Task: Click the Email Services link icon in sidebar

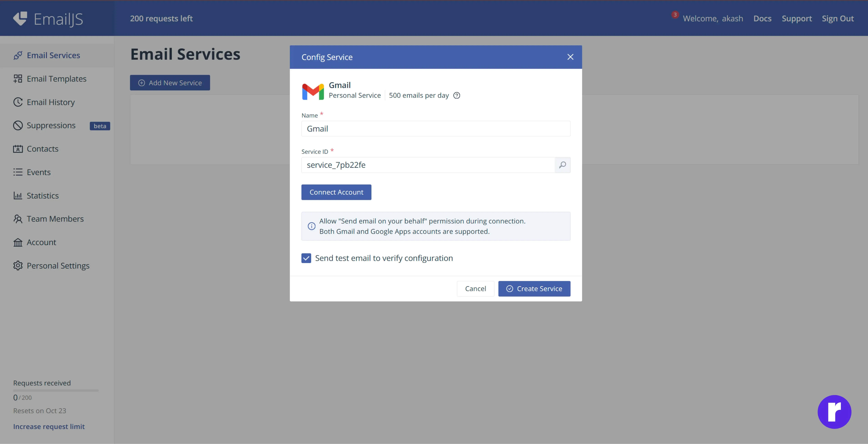Action: tap(18, 55)
